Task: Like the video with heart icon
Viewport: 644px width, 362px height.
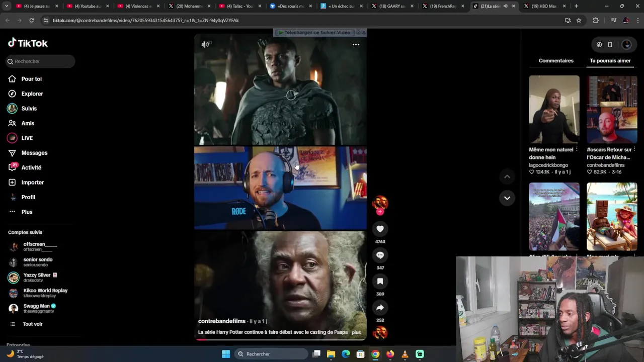Action: 380,229
